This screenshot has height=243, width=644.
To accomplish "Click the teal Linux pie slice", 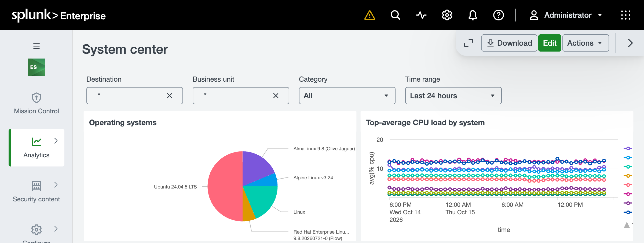I will [262, 199].
